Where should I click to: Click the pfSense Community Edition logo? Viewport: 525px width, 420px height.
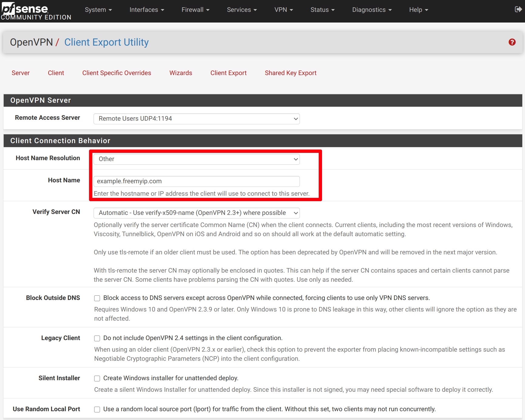36,11
